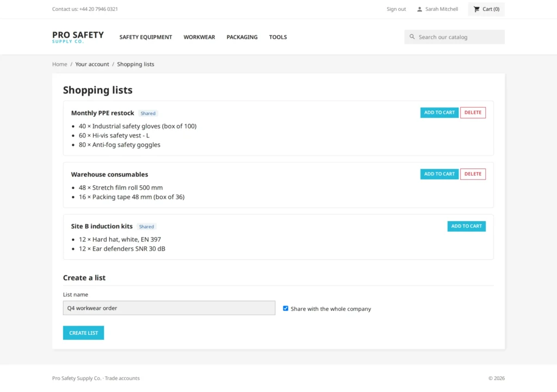Click 16 × Packing tape 48 mm item
This screenshot has width=557, height=392.
tap(132, 197)
